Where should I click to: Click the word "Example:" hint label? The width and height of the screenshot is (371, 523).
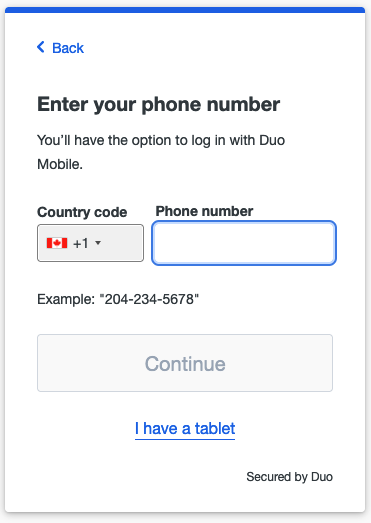[x=66, y=299]
